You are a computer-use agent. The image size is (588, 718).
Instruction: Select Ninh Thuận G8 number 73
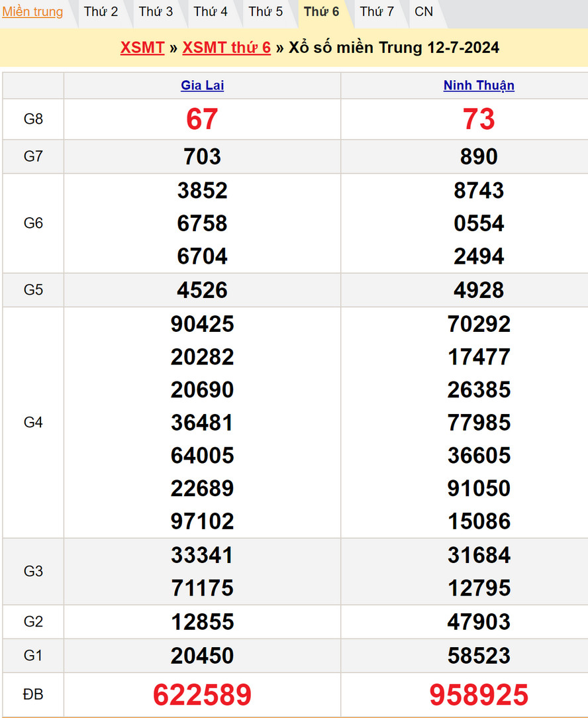[479, 119]
